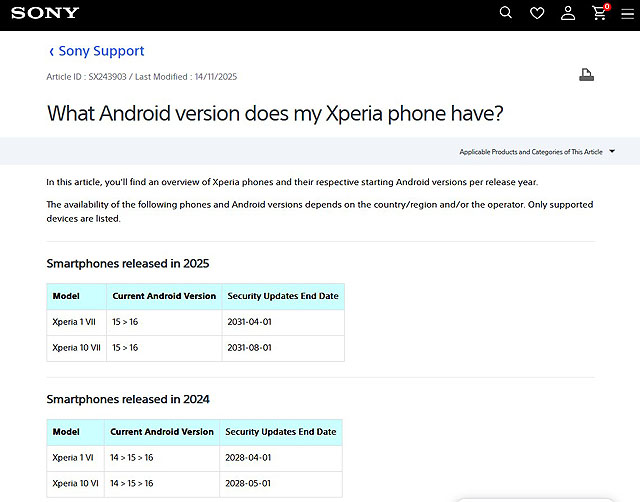Click the dropdown arrow next to Applicable Products

611,152
